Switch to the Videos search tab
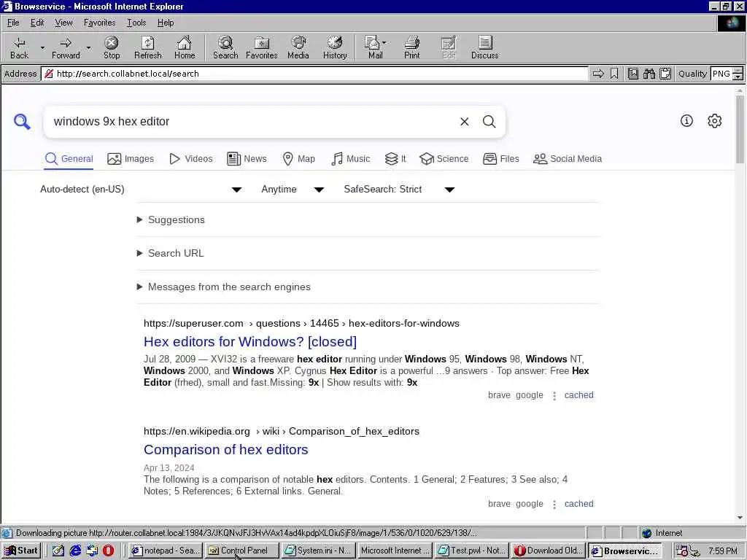 pyautogui.click(x=191, y=158)
